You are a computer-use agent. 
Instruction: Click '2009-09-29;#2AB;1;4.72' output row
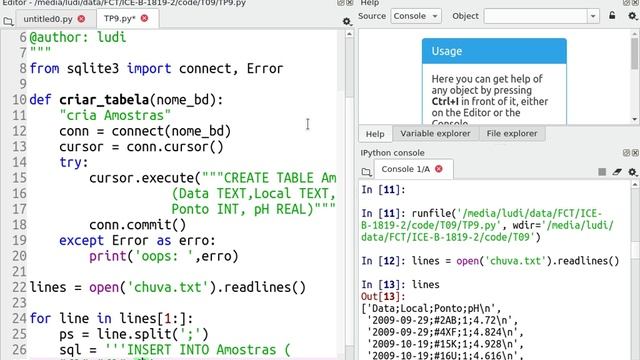coord(443,320)
